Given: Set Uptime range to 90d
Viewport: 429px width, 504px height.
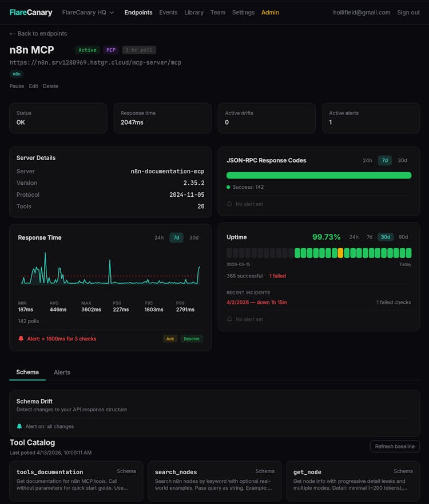Looking at the screenshot, I should tap(403, 237).
